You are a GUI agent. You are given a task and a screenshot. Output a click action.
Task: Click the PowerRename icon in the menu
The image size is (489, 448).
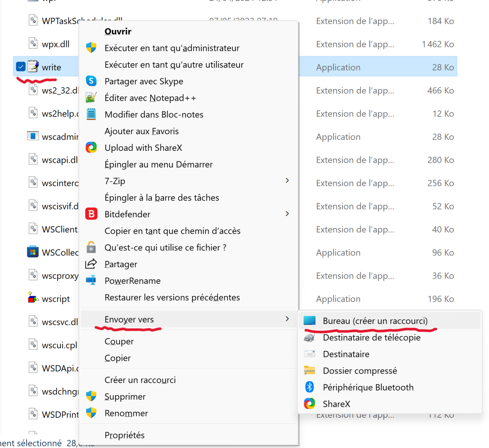click(91, 280)
